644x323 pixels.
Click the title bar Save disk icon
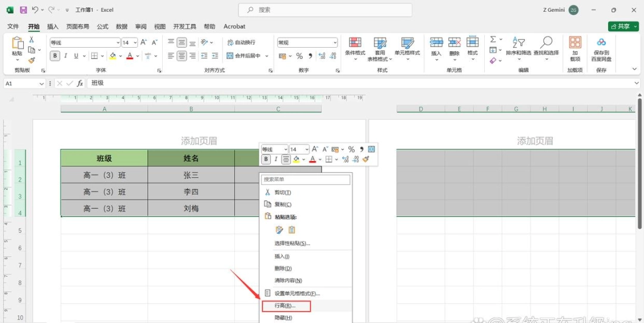pos(23,10)
